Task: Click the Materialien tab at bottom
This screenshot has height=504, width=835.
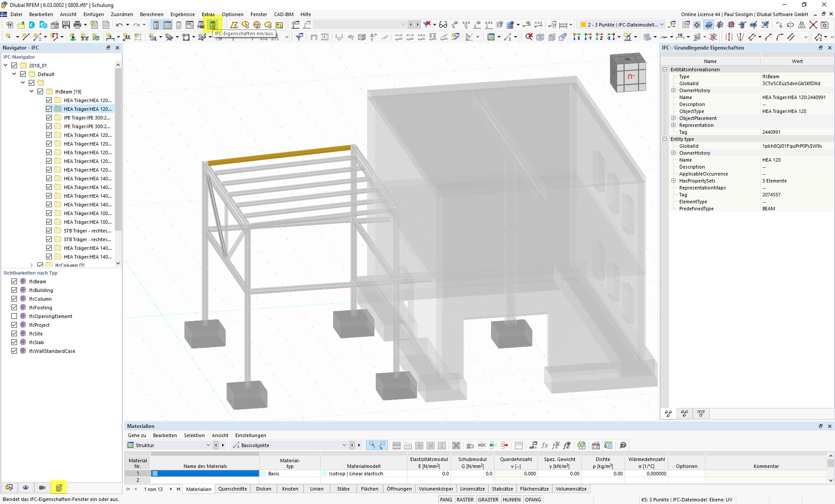Action: 199,488
